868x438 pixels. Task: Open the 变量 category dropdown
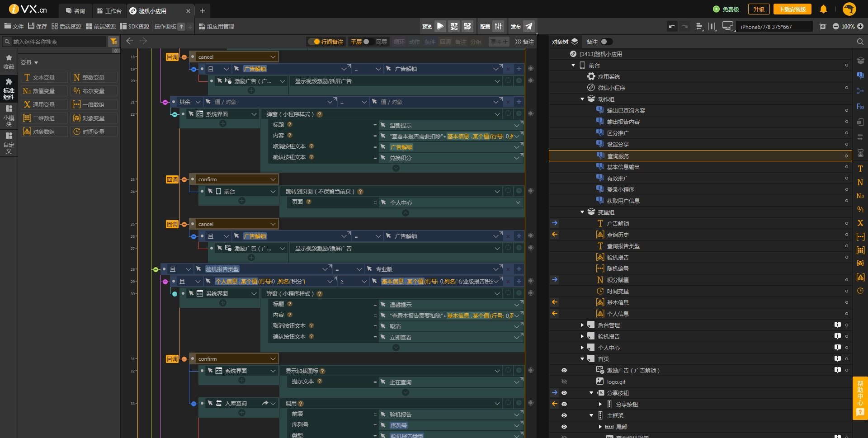pyautogui.click(x=29, y=63)
